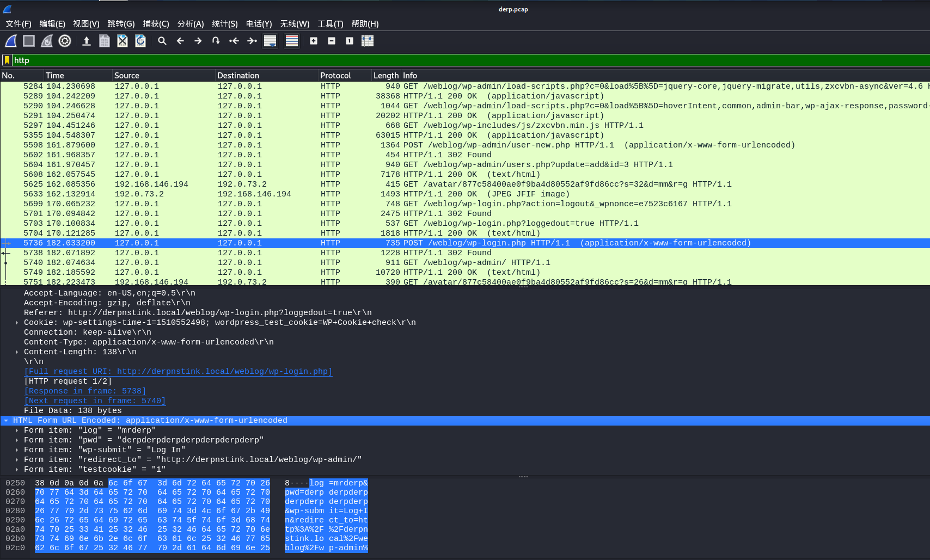The width and height of the screenshot is (930, 560).
Task: Zoom in on packet text
Action: coord(314,41)
